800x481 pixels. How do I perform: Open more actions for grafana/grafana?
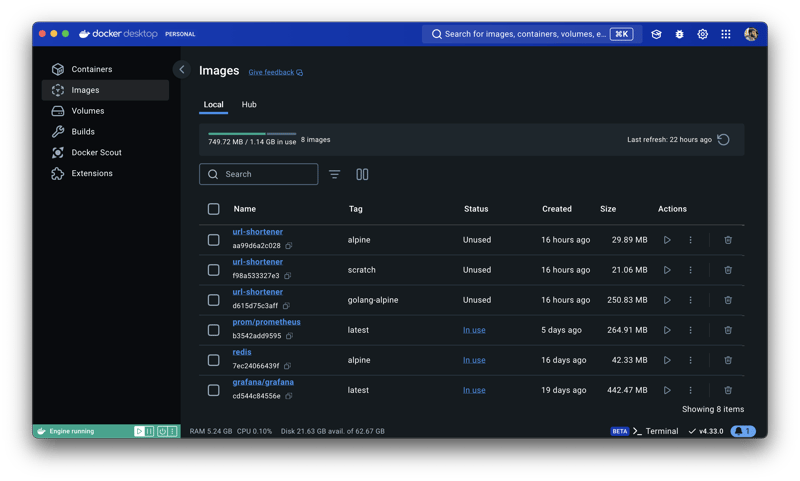(x=690, y=390)
